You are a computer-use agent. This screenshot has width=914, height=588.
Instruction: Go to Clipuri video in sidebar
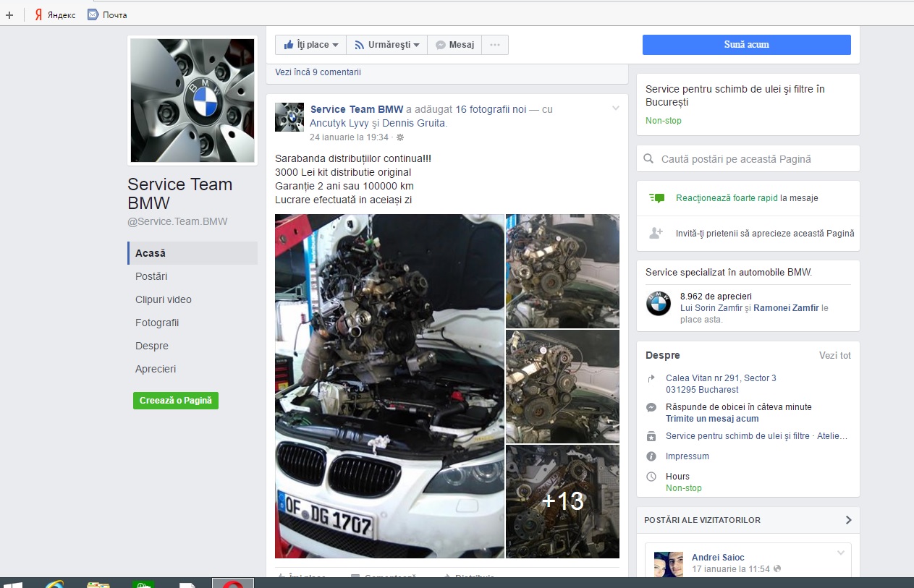[164, 299]
